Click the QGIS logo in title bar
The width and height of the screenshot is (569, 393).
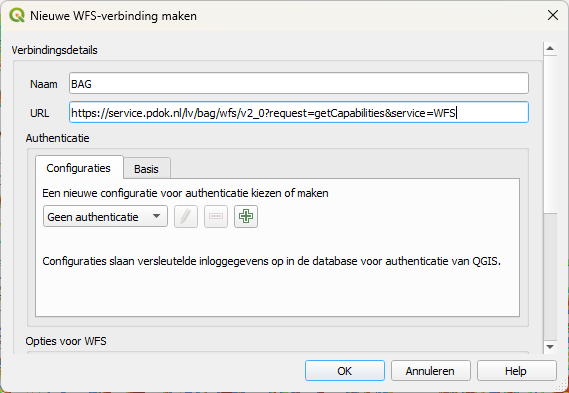[x=17, y=16]
